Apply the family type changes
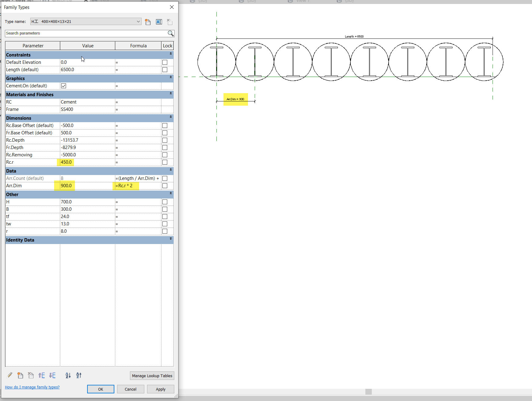Screen dimensions: 532x401 point(161,389)
